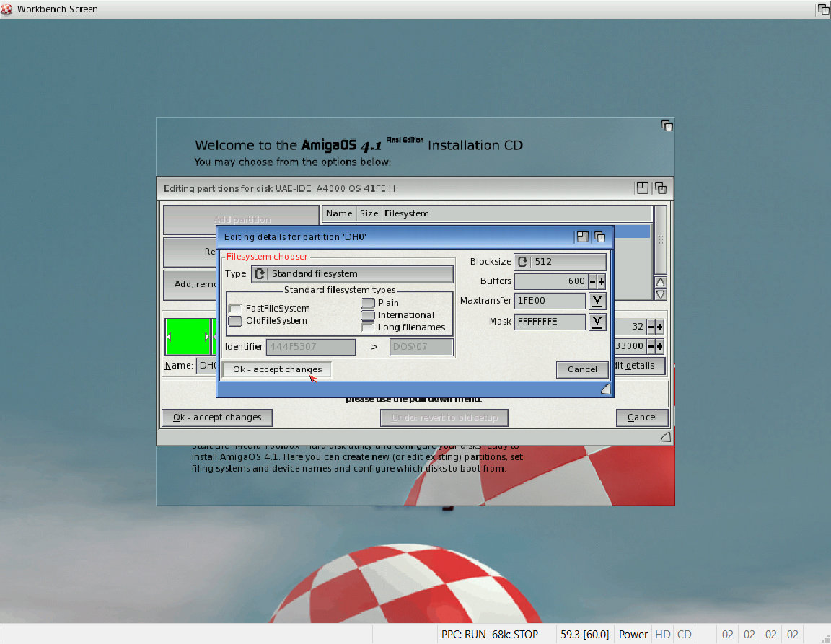
Task: Click the partition list scrollbar
Action: [660, 239]
